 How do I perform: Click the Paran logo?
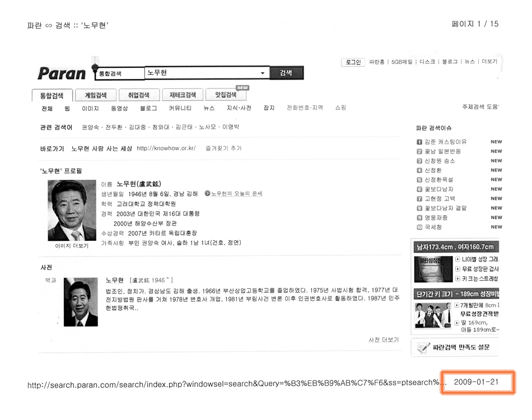click(62, 73)
